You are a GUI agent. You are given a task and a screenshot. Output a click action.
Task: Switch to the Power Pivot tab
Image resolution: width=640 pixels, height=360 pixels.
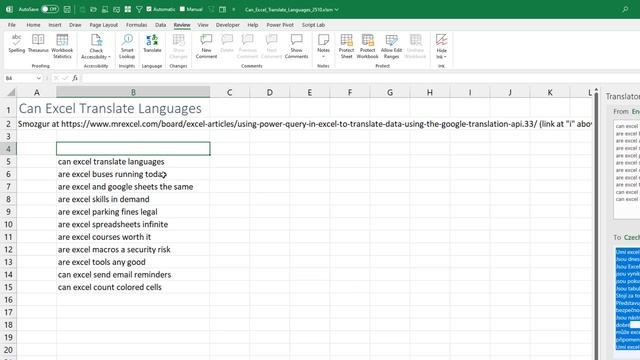(280, 25)
